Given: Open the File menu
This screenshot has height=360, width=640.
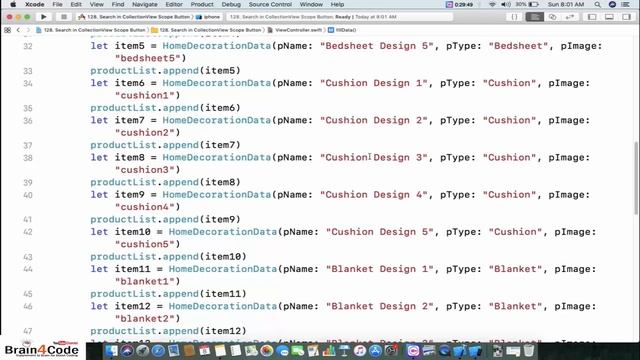Looking at the screenshot, I should (57, 4).
